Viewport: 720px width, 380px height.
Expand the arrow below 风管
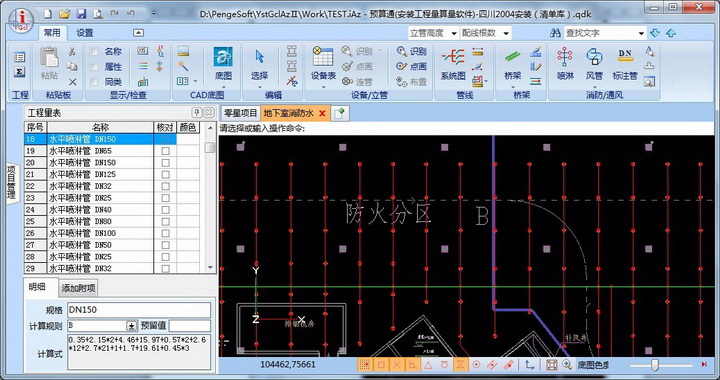pos(594,87)
